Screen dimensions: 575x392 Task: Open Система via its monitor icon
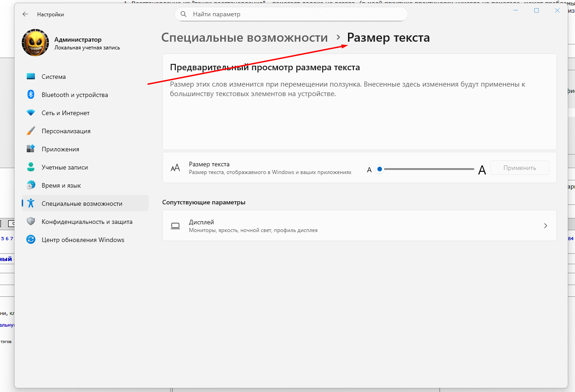(x=31, y=77)
